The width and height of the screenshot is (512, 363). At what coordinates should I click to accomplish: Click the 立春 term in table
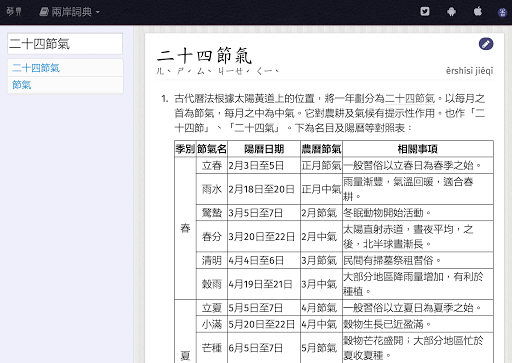212,165
